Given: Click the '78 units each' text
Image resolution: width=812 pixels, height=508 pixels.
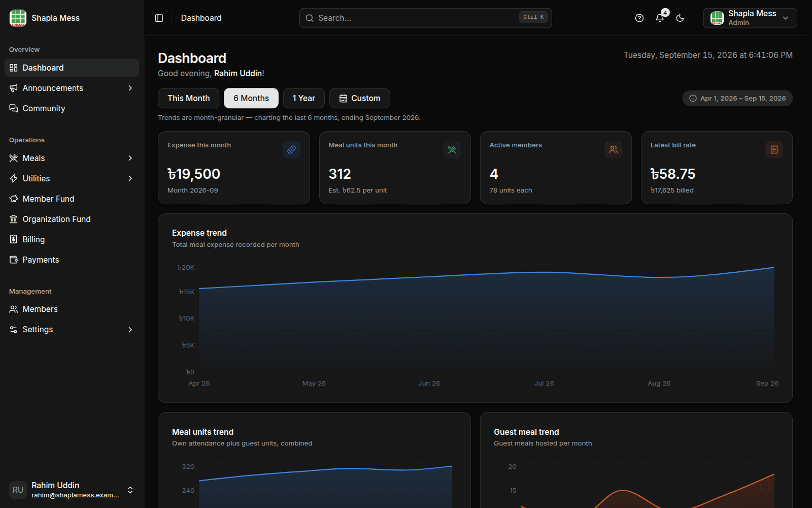Looking at the screenshot, I should coord(511,190).
